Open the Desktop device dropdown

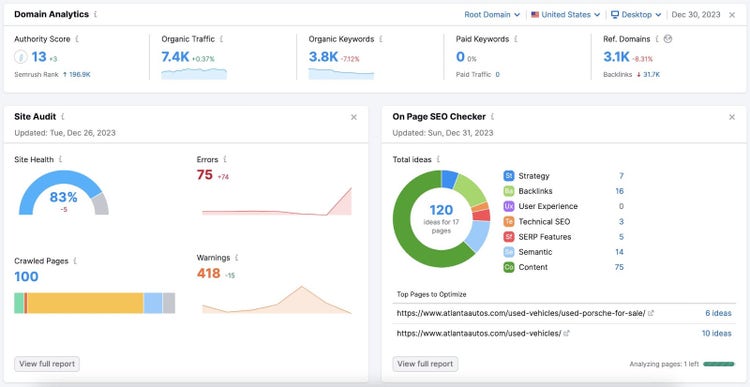coord(636,15)
